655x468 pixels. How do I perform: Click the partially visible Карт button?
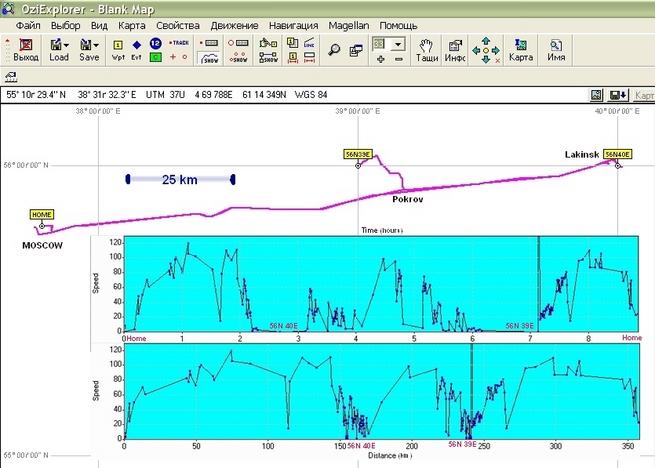(x=644, y=95)
